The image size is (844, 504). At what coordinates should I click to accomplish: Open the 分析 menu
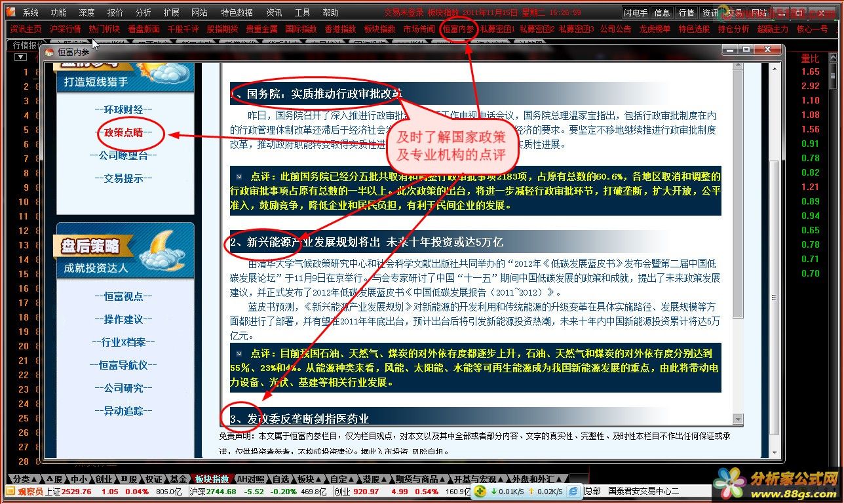point(143,12)
